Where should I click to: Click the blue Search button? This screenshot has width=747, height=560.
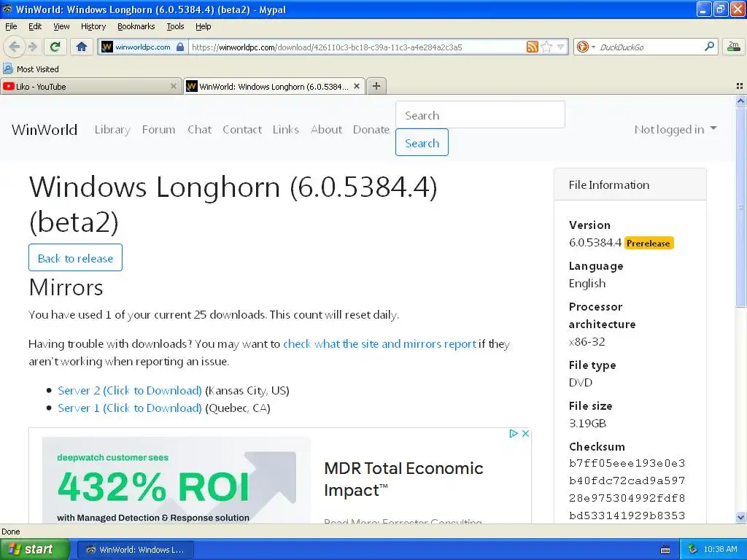coord(422,142)
